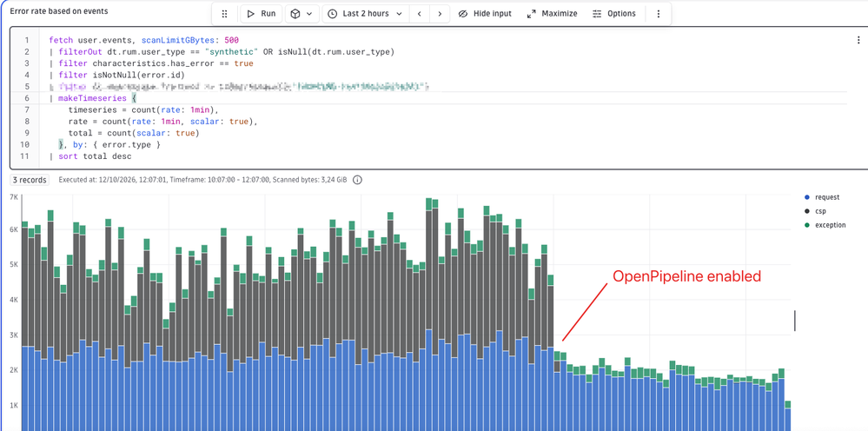Image resolution: width=868 pixels, height=431 pixels.
Task: Go to previous timeframe with left chevron
Action: (x=420, y=14)
